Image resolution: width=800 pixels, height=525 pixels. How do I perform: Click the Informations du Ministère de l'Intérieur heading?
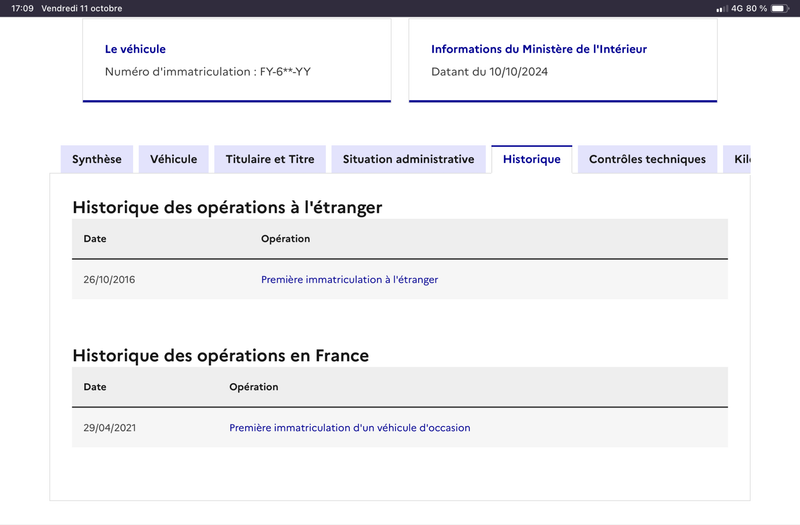pos(539,49)
